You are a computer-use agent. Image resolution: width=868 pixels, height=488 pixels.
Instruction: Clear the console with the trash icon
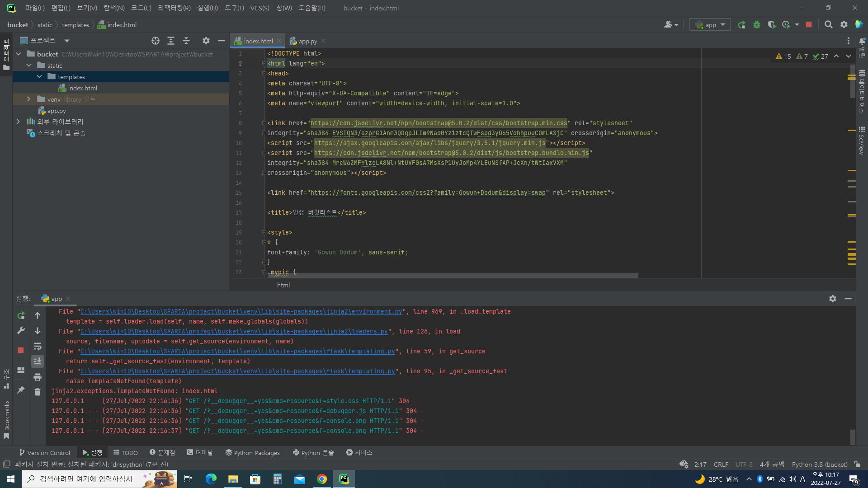click(38, 392)
